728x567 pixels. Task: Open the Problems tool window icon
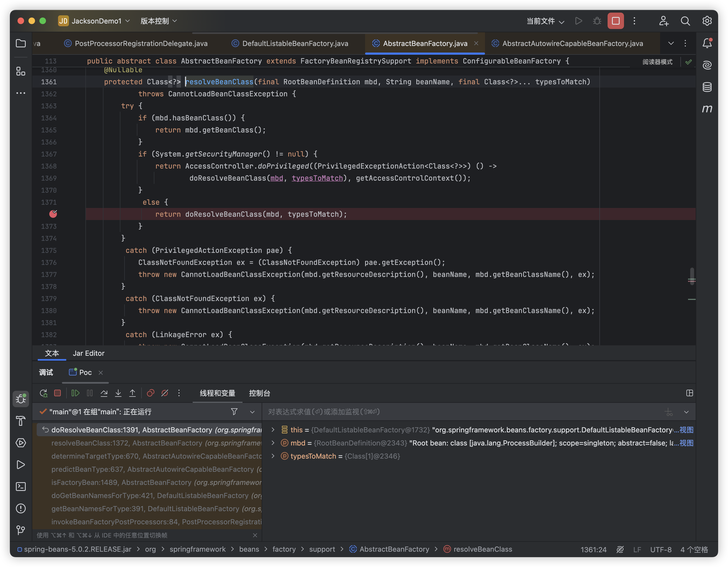pos(21,508)
